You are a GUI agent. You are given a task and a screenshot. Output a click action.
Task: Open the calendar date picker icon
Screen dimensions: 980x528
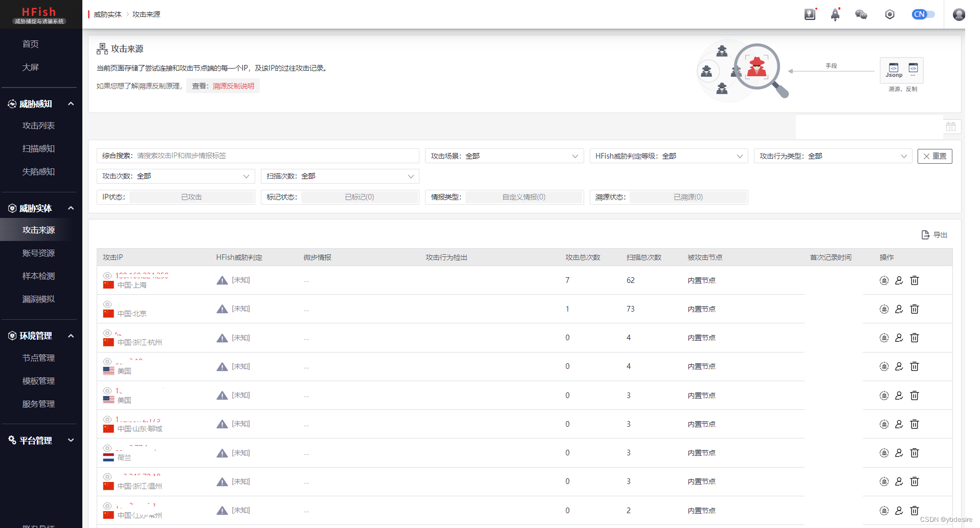click(951, 126)
